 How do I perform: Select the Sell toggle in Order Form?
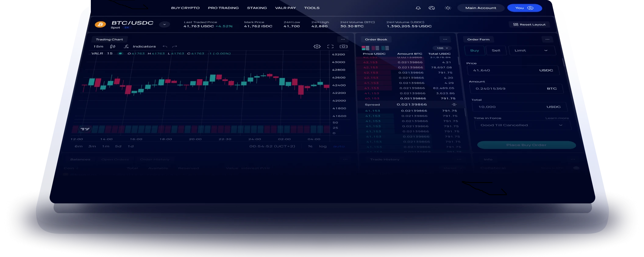tap(496, 51)
